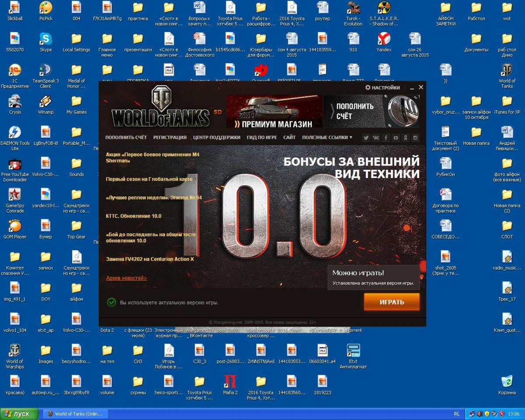Open Лучшие реплеи недели news item
The height and width of the screenshot is (420, 525).
tap(154, 198)
